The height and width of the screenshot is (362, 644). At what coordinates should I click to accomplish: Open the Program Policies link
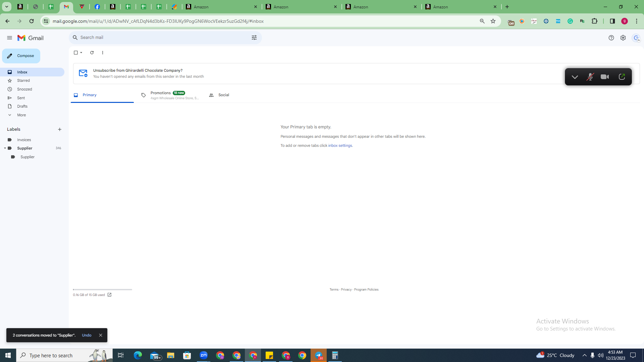[x=366, y=290]
